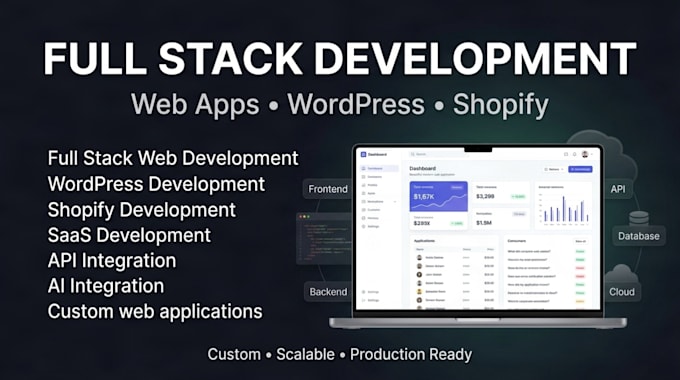680x380 pixels.
Task: Click 'FULL STACK DEVELOPMENT' headline
Action: click(340, 59)
